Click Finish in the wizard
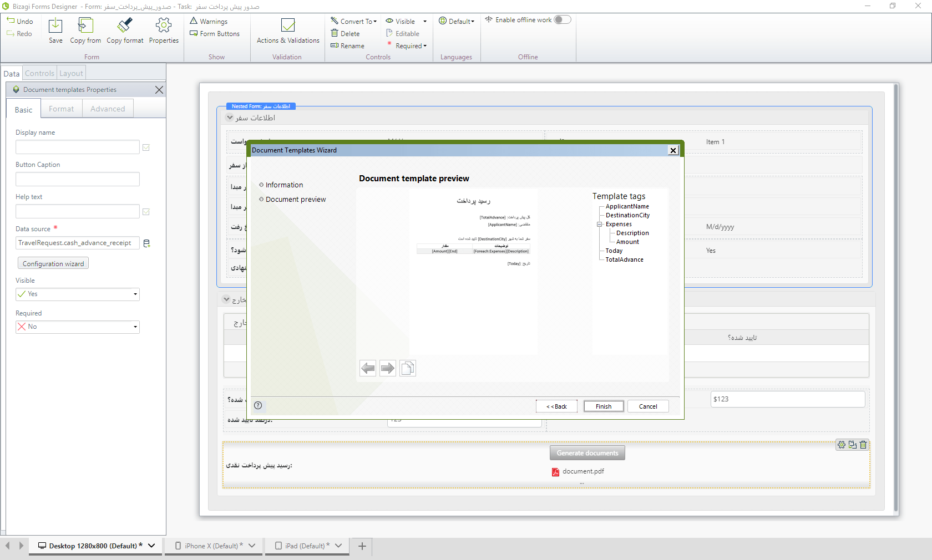 tap(604, 406)
